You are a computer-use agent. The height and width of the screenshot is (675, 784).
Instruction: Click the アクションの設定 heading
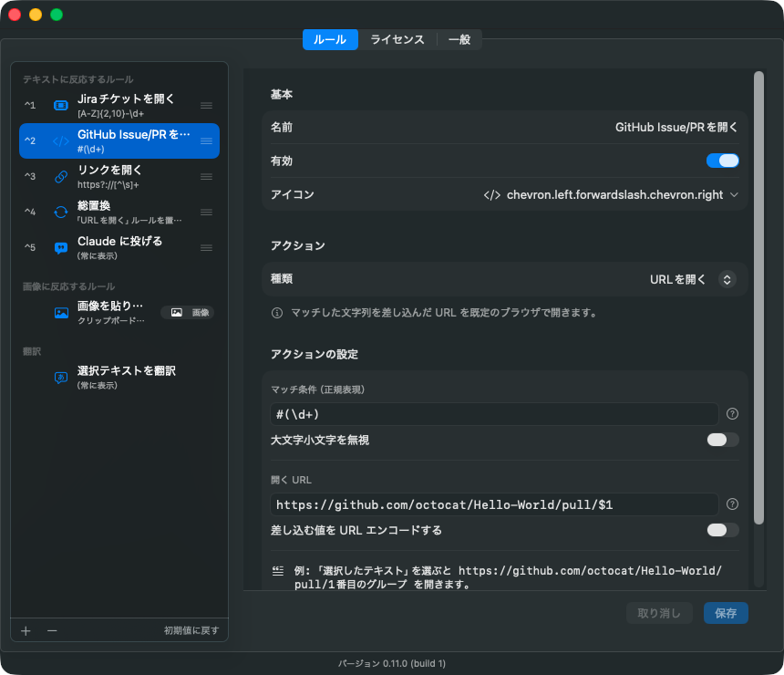[x=315, y=354]
